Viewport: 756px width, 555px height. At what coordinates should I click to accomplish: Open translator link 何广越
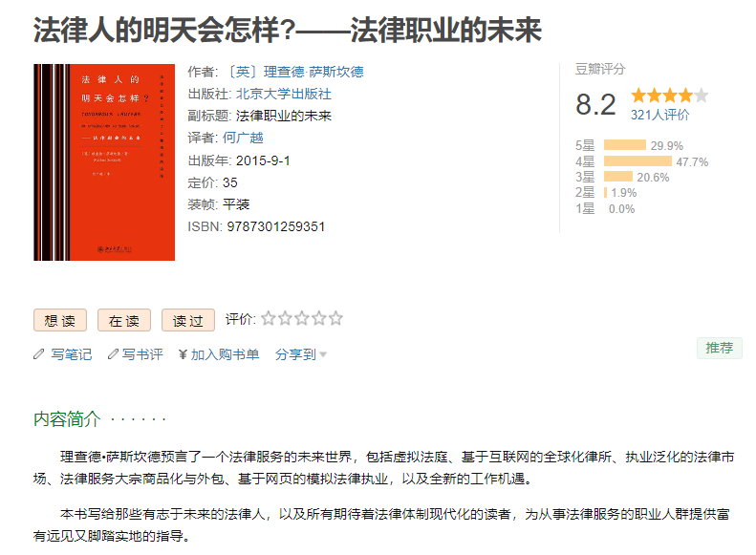tap(243, 138)
